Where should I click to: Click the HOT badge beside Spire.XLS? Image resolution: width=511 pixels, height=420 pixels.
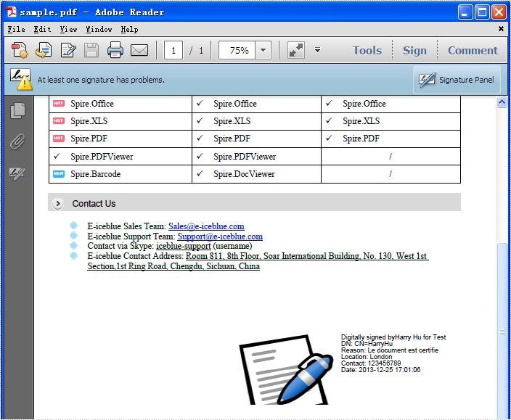click(59, 120)
